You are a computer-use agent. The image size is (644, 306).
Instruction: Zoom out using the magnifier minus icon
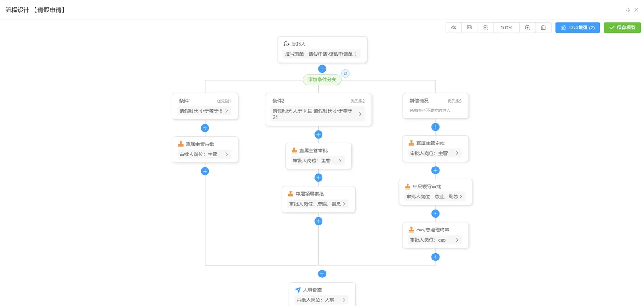pos(485,28)
